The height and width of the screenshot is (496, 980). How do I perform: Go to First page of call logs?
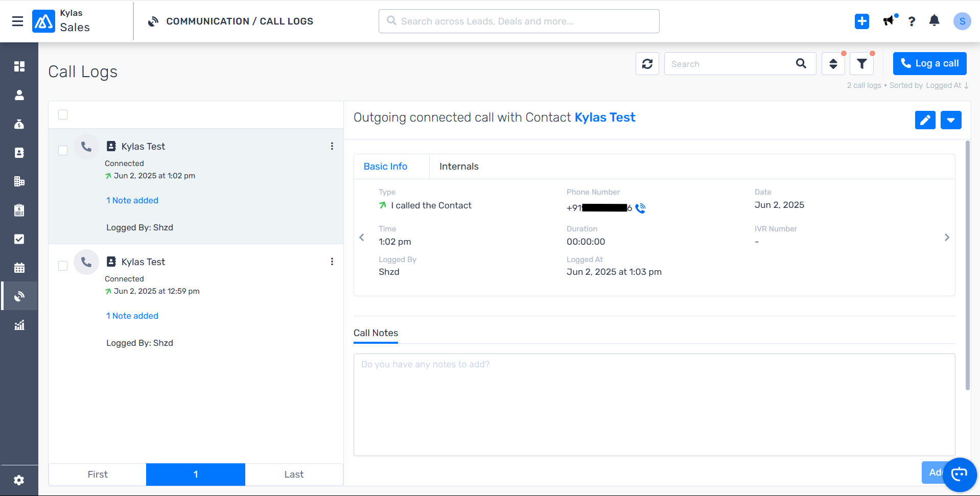tap(98, 475)
